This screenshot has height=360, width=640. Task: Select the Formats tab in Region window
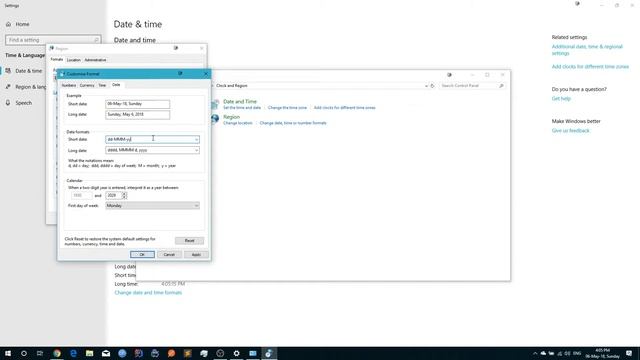click(57, 60)
